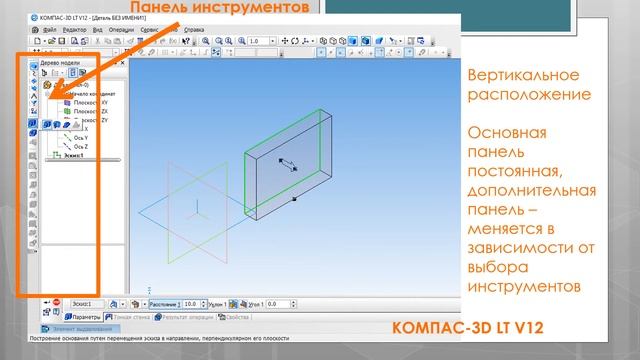Select Плоскость XY in model tree
The height and width of the screenshot is (360, 640).
coord(86,102)
